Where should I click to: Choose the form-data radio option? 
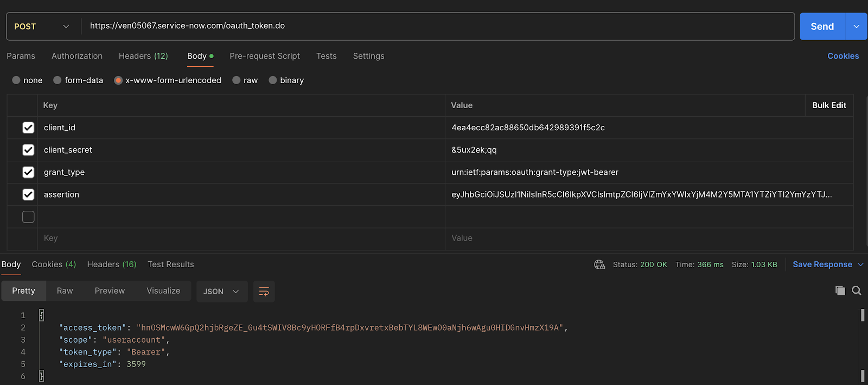tap(58, 80)
